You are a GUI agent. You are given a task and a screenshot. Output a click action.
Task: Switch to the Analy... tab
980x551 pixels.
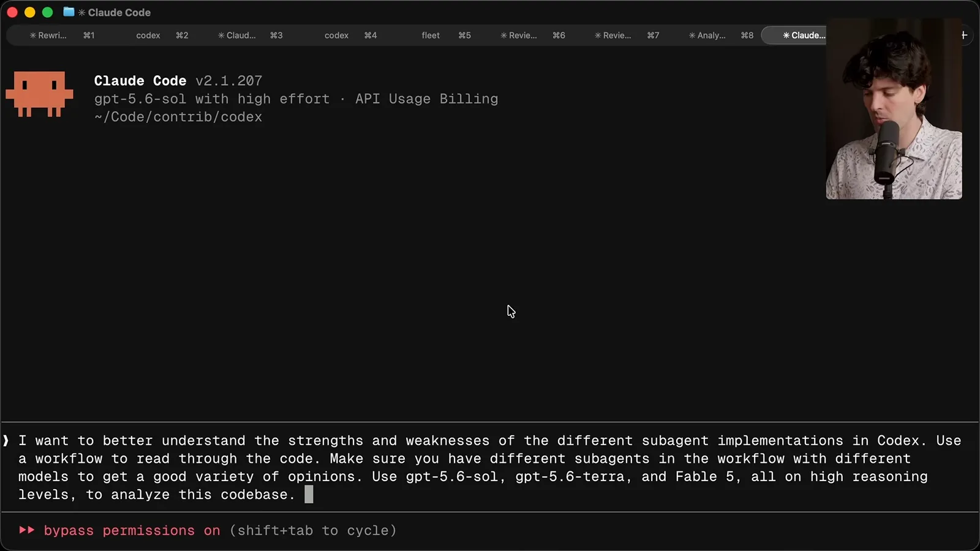pyautogui.click(x=721, y=36)
